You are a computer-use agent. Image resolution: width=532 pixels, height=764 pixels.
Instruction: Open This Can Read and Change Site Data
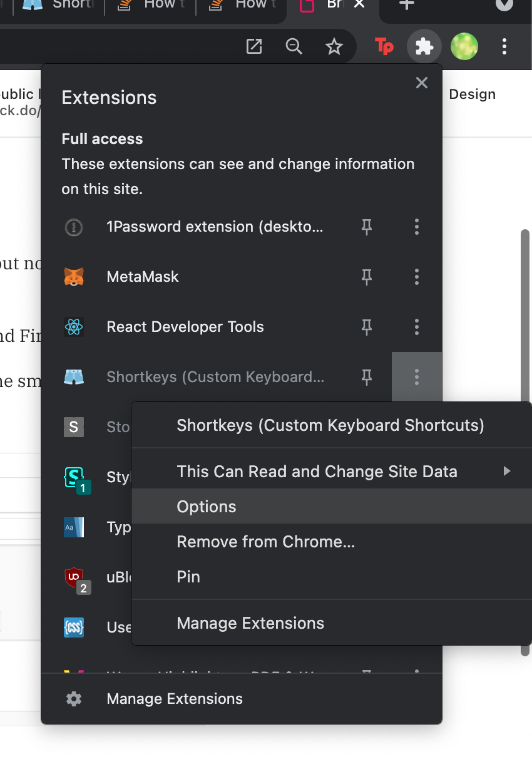(331, 472)
